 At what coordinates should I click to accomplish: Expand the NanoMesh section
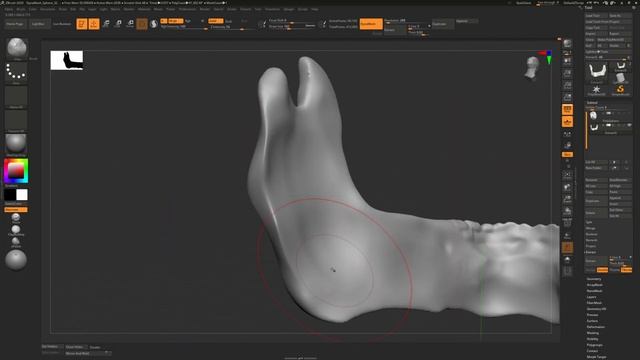(594, 291)
